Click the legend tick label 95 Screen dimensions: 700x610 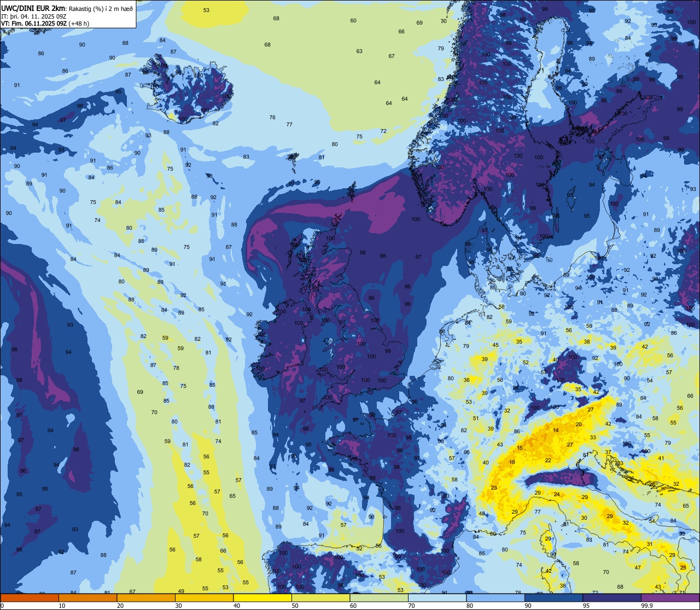coord(586,606)
